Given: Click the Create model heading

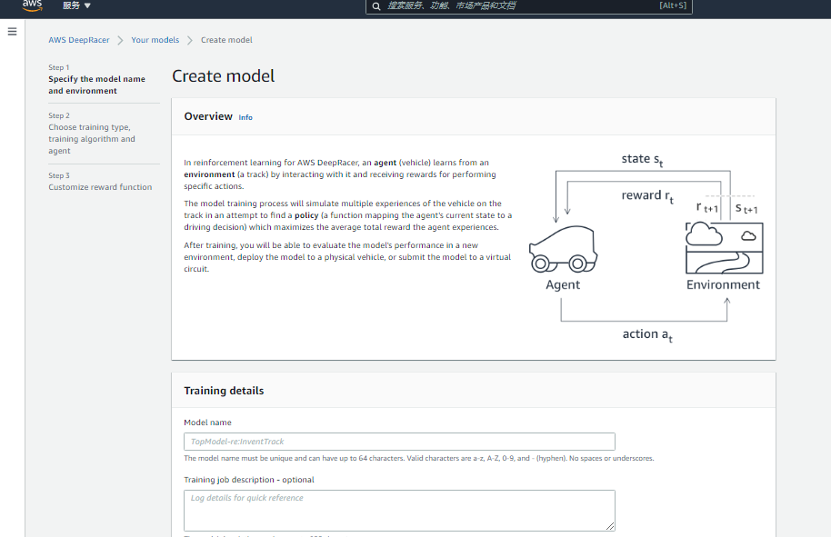Looking at the screenshot, I should click(223, 76).
